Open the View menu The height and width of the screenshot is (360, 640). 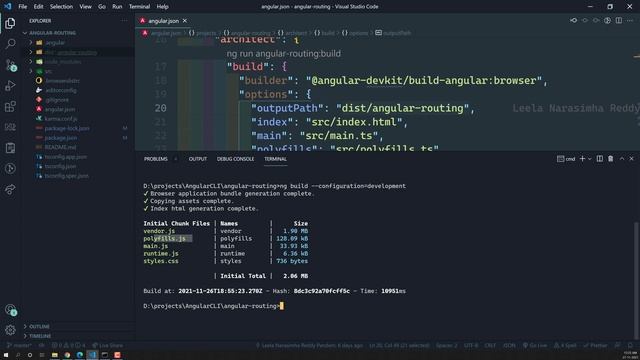click(x=85, y=7)
